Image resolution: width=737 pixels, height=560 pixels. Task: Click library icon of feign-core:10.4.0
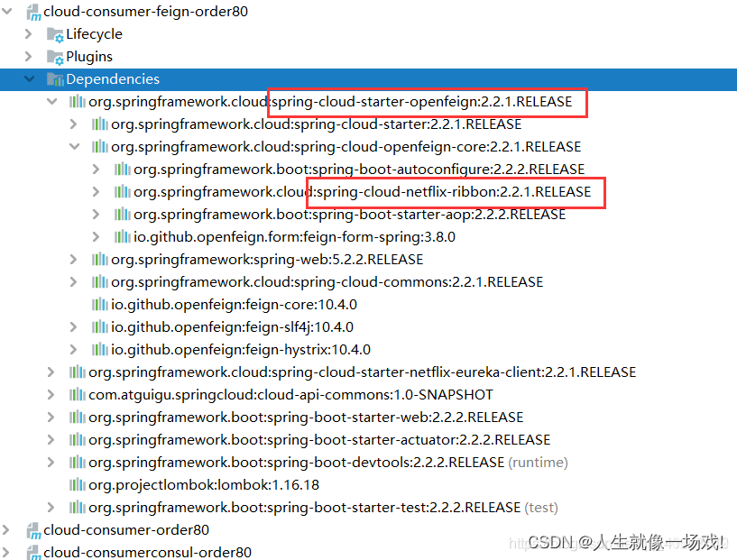click(99, 305)
